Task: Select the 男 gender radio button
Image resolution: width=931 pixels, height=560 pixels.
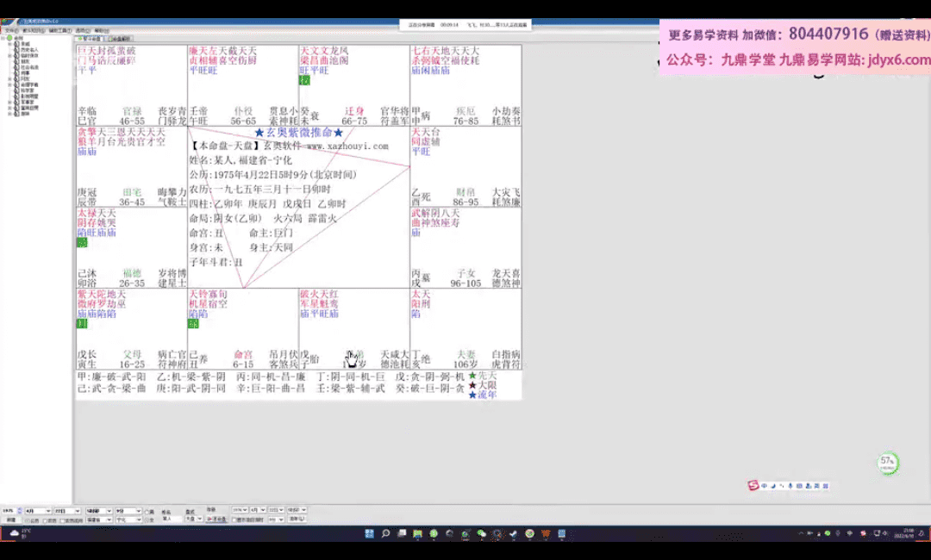Action: (147, 511)
